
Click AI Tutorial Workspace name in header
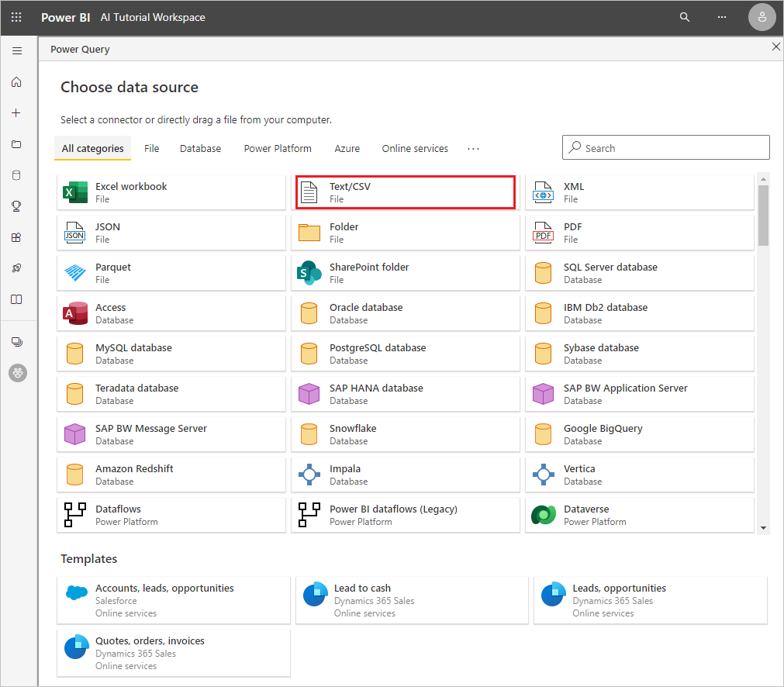click(x=153, y=17)
